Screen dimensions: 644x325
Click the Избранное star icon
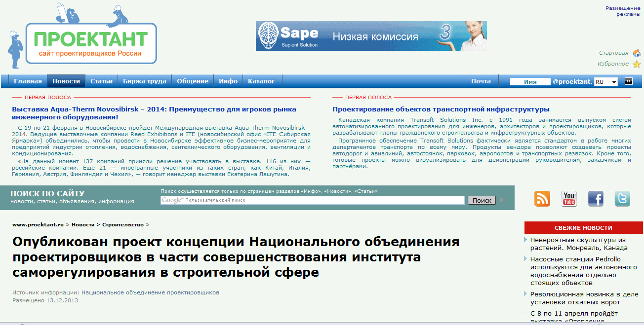coord(636,63)
